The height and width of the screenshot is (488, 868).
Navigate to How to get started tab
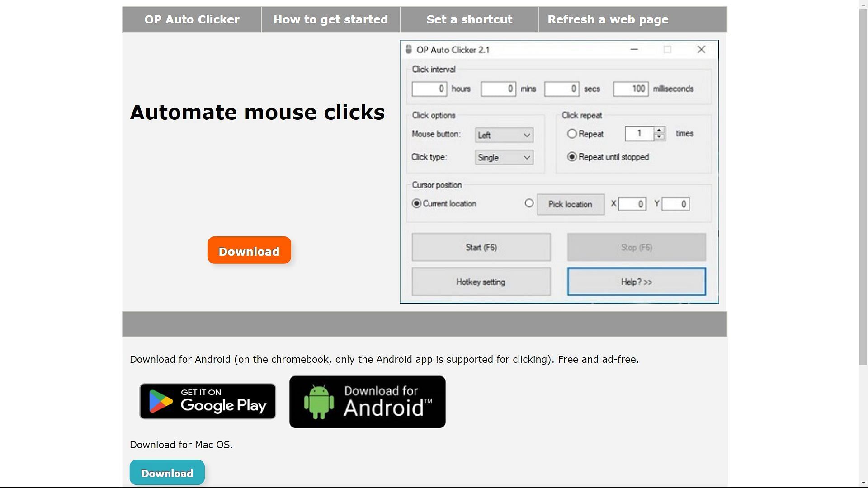[330, 19]
